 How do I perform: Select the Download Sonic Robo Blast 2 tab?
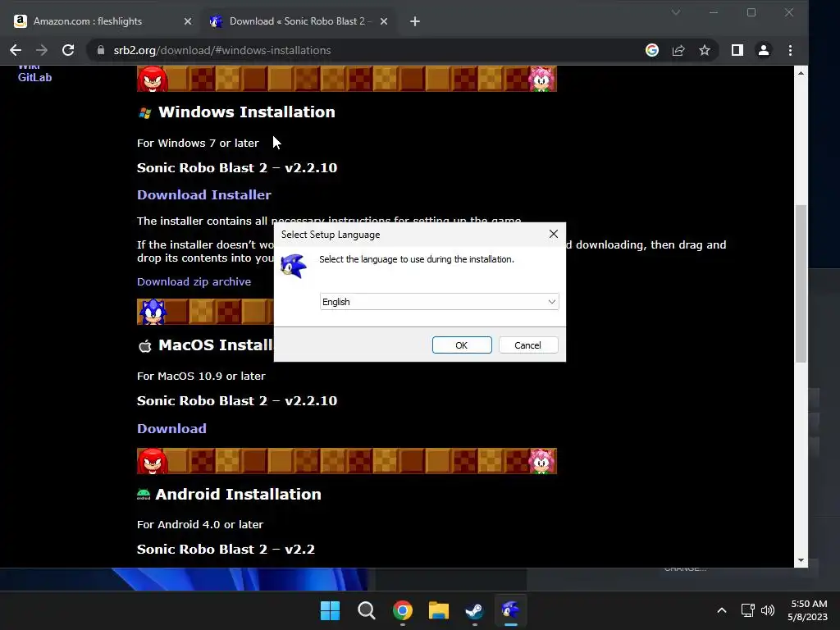tap(297, 21)
